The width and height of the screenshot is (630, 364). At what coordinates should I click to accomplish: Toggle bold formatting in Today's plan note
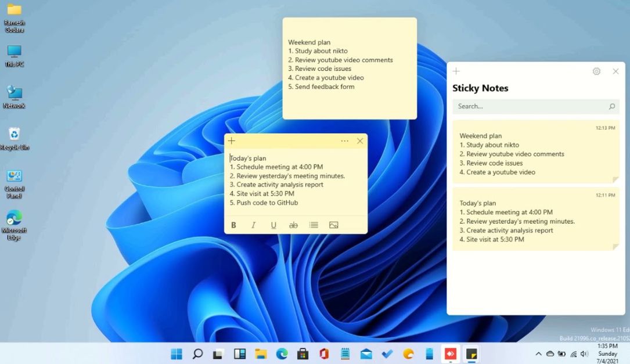tap(233, 225)
